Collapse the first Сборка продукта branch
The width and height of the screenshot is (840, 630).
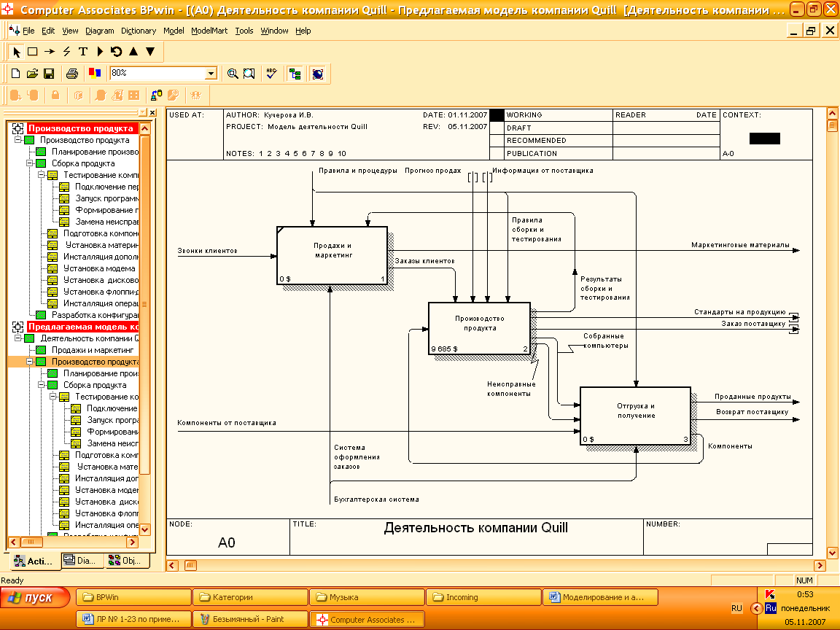click(x=29, y=163)
